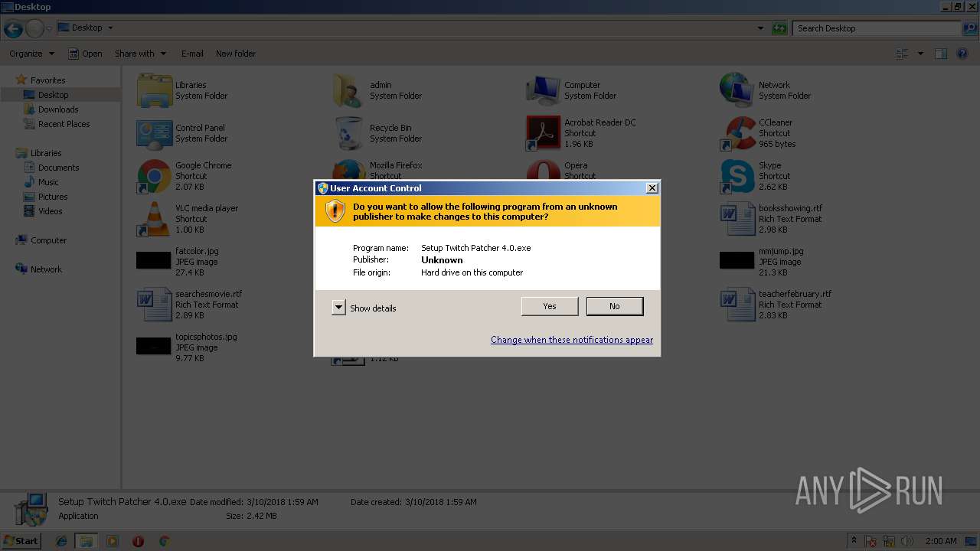Select Favorites in navigation pane
The width and height of the screenshot is (980, 551).
coord(47,80)
